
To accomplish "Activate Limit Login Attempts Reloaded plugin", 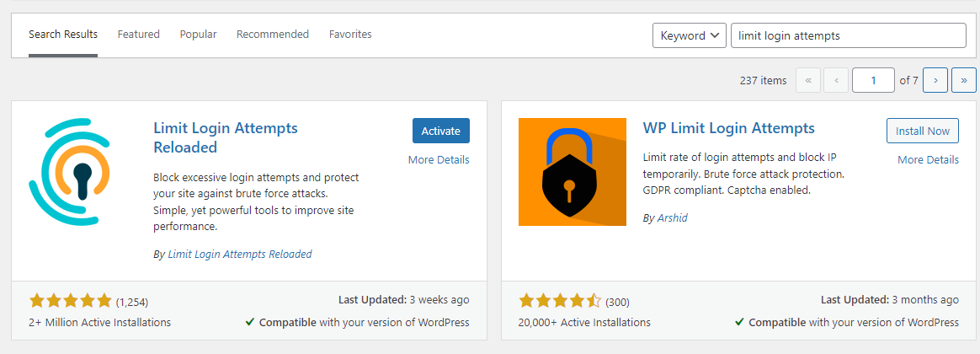I will 440,131.
